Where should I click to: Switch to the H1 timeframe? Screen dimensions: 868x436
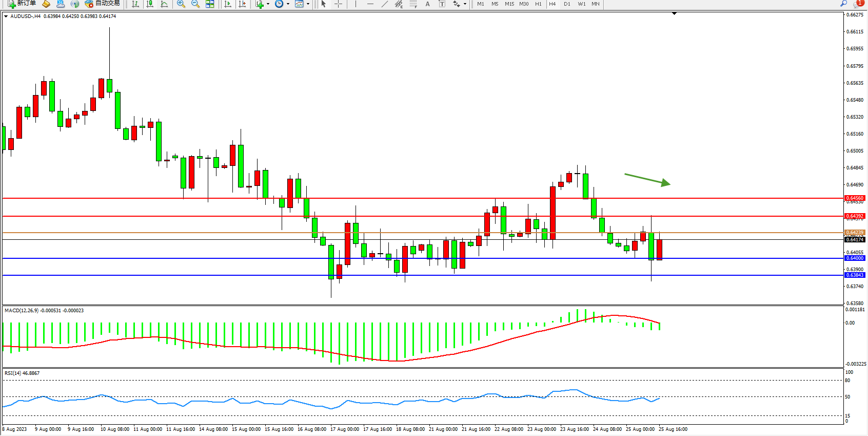click(x=538, y=4)
